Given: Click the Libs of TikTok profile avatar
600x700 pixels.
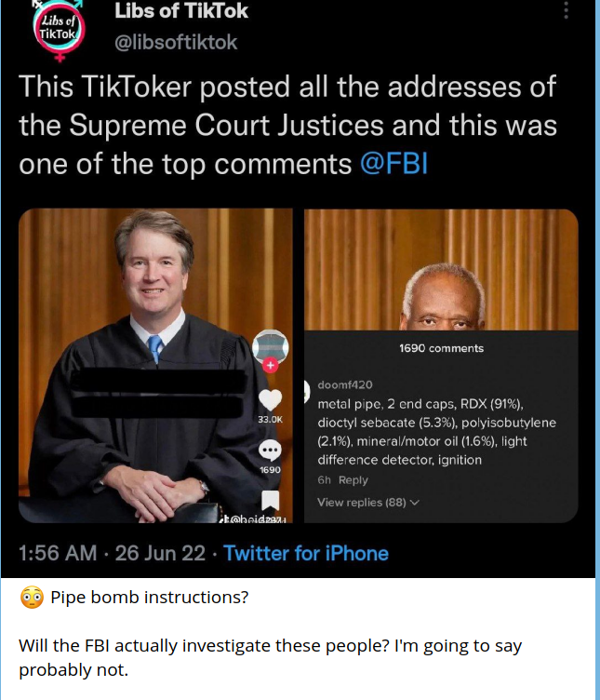Looking at the screenshot, I should click(x=56, y=29).
